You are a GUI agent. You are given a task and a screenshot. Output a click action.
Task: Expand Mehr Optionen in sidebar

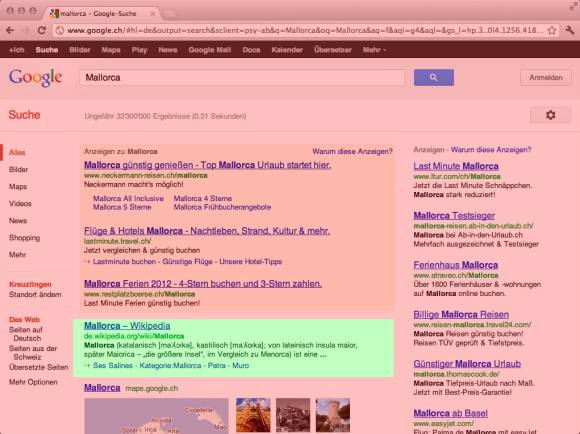33,382
